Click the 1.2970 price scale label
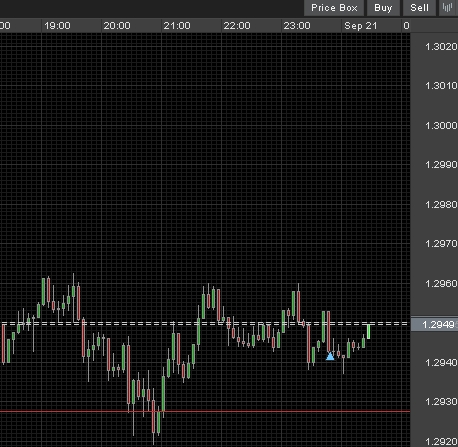458x447 pixels. [x=441, y=244]
